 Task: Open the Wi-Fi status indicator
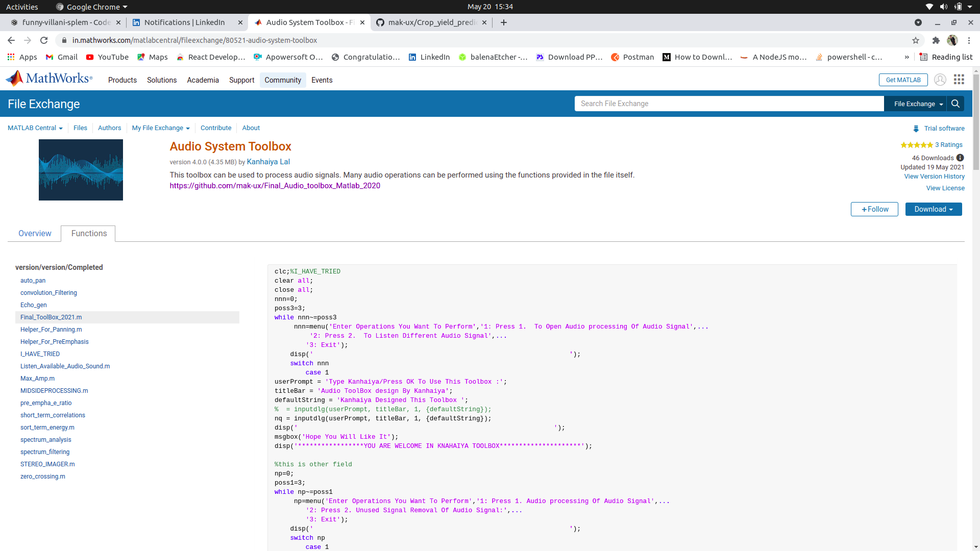point(929,7)
